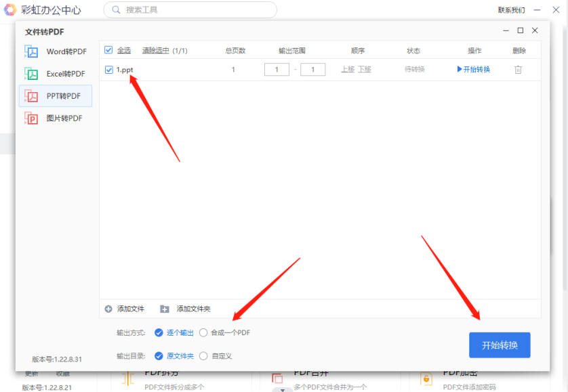This screenshot has height=392, width=568.
Task: Toggle the 全选 checkbox
Action: click(108, 50)
